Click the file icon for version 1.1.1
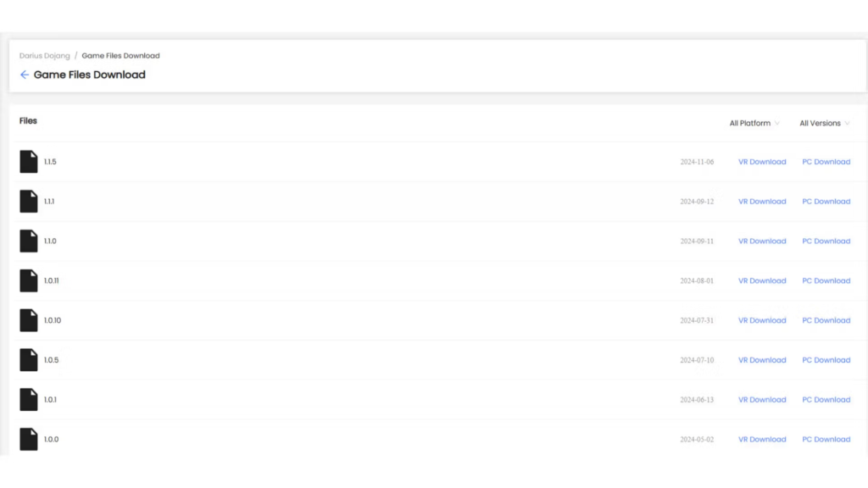This screenshot has height=488, width=868. (x=29, y=202)
